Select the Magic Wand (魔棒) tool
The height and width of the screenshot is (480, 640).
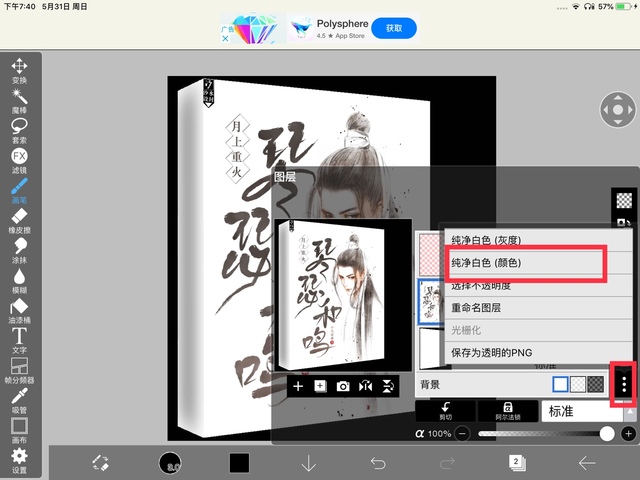[19, 97]
